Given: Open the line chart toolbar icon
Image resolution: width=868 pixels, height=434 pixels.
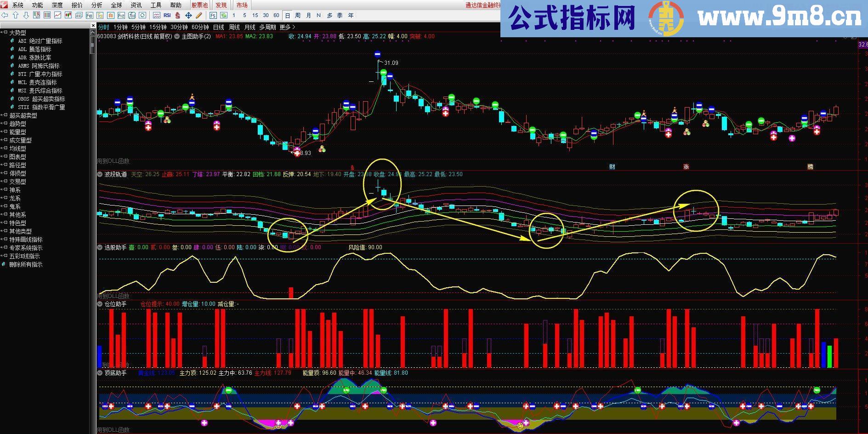Looking at the screenshot, I should coord(57,15).
